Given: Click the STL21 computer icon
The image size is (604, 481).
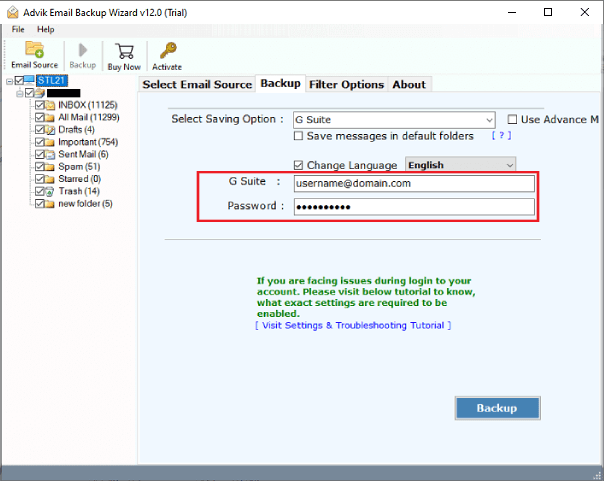Looking at the screenshot, I should 29,80.
